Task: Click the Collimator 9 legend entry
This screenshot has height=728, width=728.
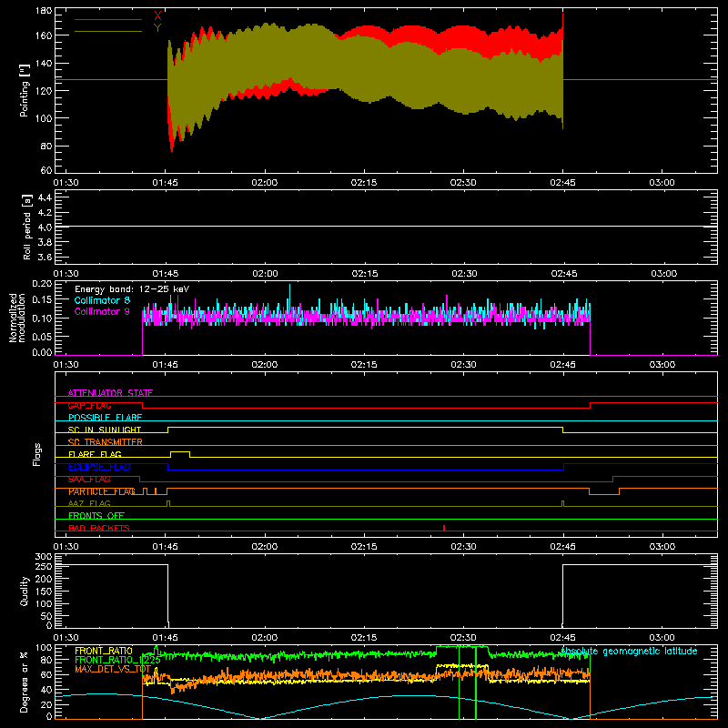Action: [x=102, y=311]
